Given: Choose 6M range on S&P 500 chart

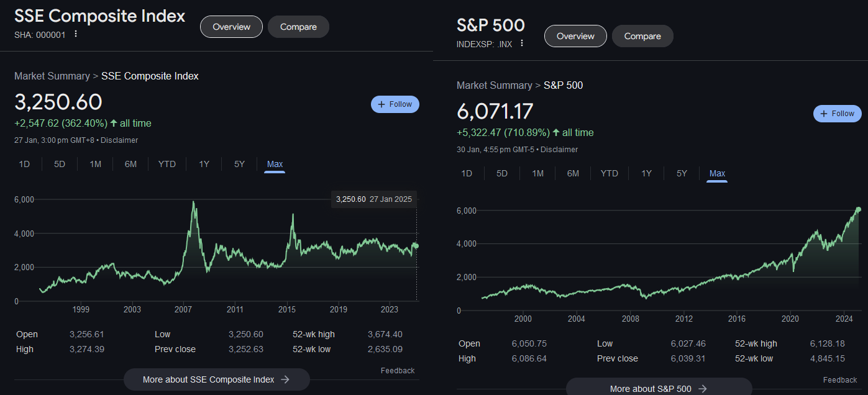Looking at the screenshot, I should [573, 173].
